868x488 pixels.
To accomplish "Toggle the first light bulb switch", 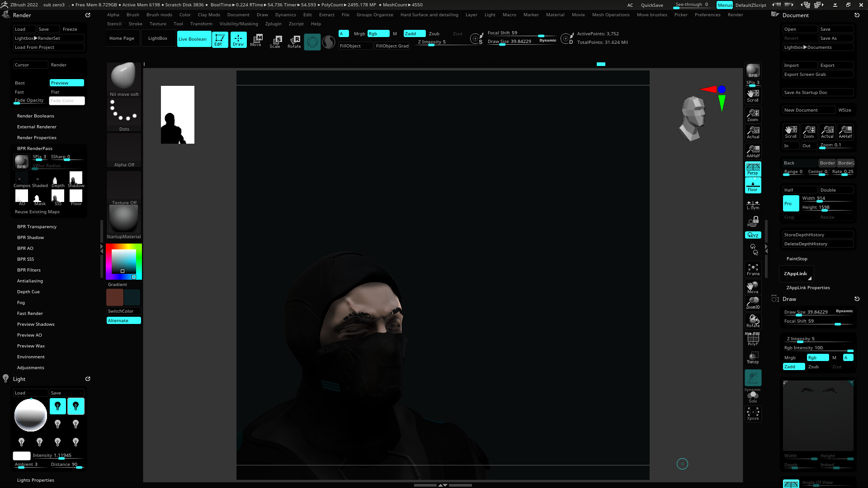I will tap(57, 406).
